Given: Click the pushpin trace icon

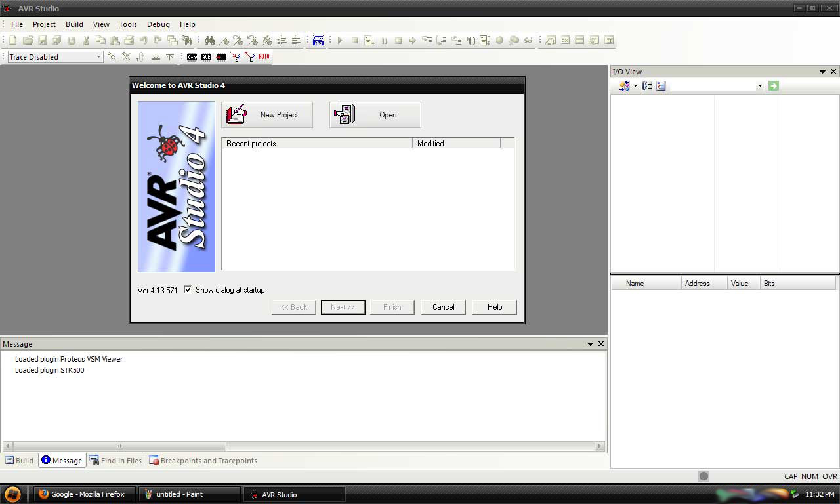Looking at the screenshot, I should tap(112, 57).
